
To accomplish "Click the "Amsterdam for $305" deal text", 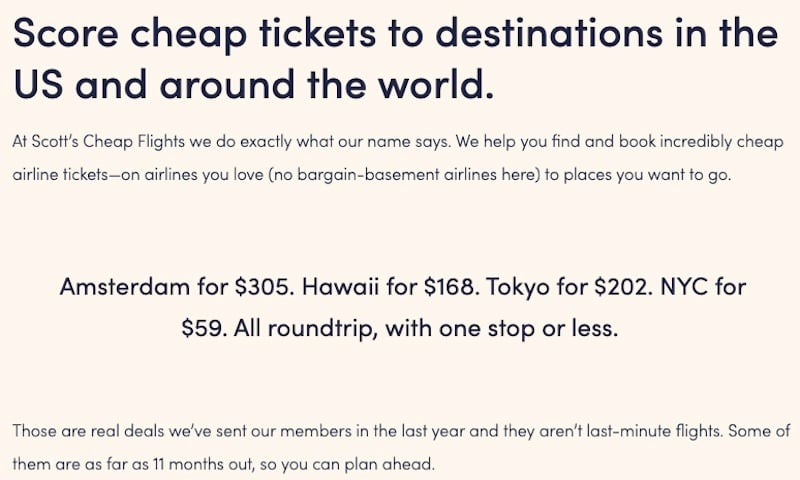I will point(177,287).
